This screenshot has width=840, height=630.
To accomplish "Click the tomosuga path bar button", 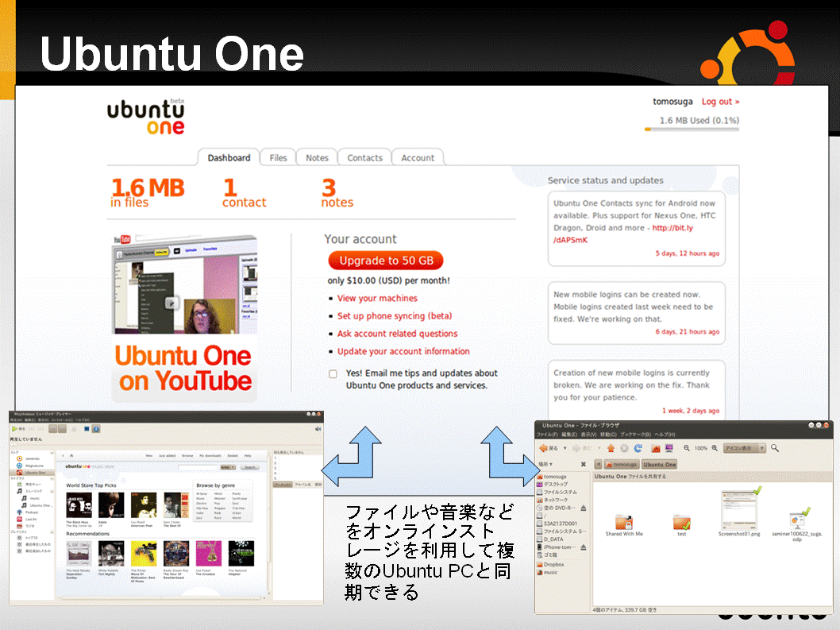I will pyautogui.click(x=622, y=464).
